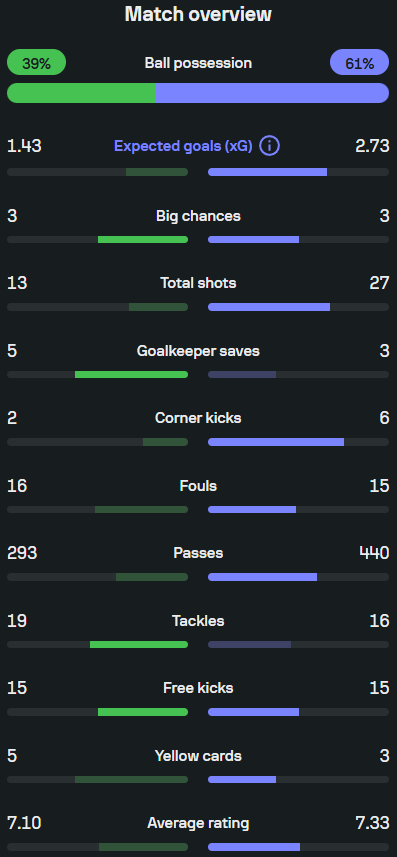Click the Big chances stat label
This screenshot has height=857, width=397.
198,216
